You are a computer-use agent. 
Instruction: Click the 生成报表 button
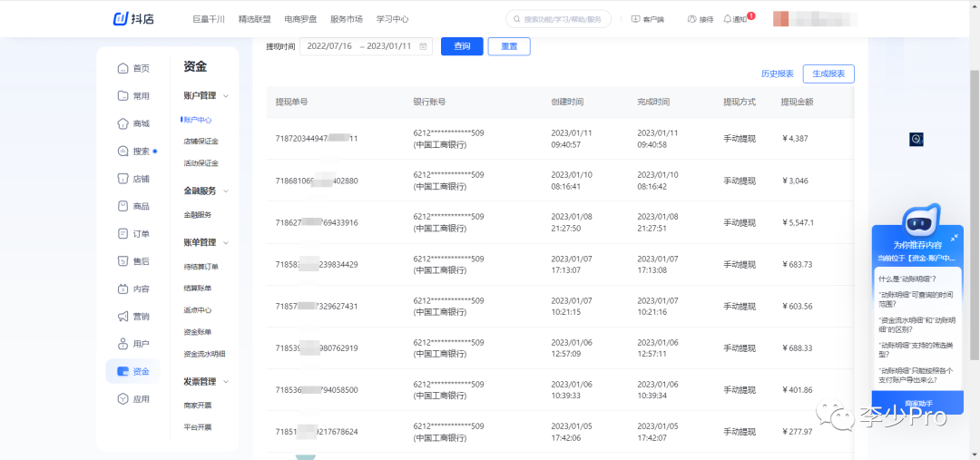pyautogui.click(x=828, y=73)
